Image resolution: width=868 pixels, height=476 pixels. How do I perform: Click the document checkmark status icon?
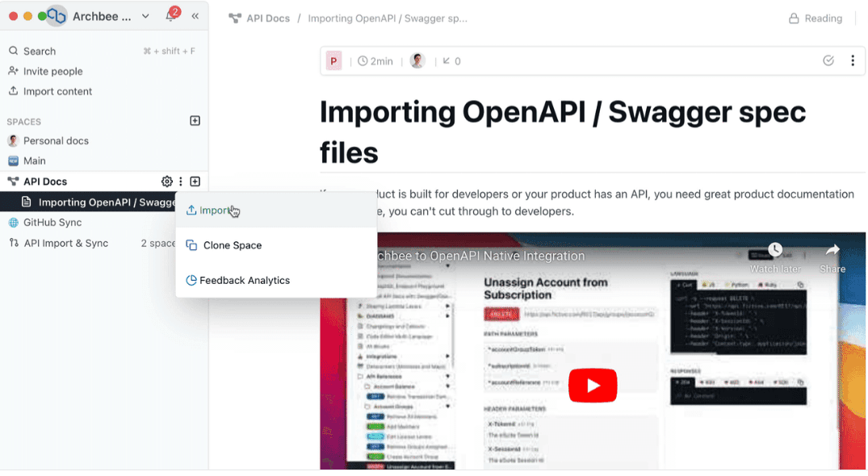[x=828, y=61]
